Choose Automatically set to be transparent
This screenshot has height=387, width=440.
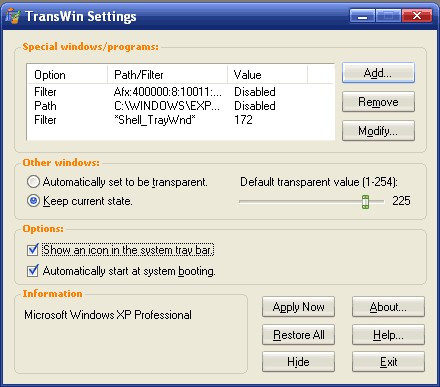click(x=33, y=182)
